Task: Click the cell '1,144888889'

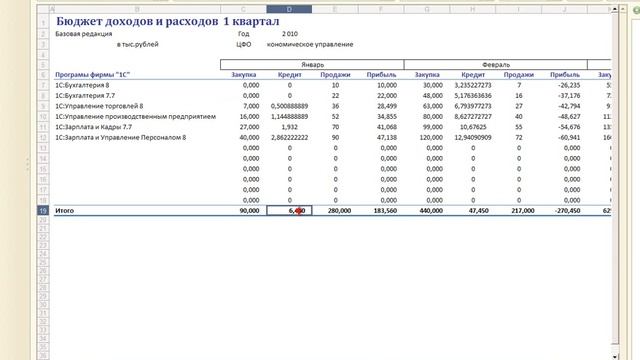Action: (289, 116)
